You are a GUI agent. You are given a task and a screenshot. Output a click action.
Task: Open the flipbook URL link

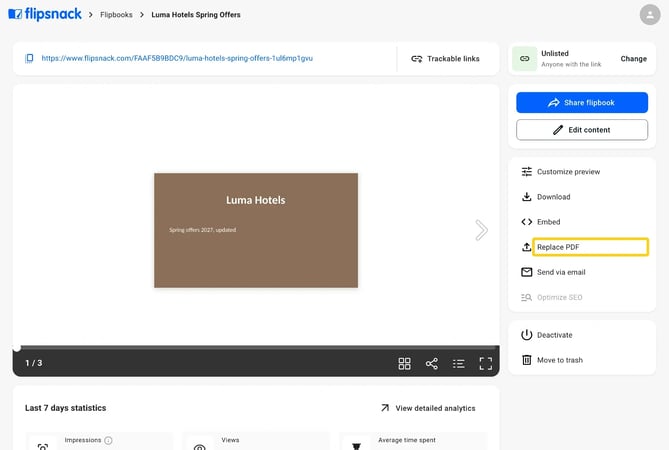[x=177, y=58]
